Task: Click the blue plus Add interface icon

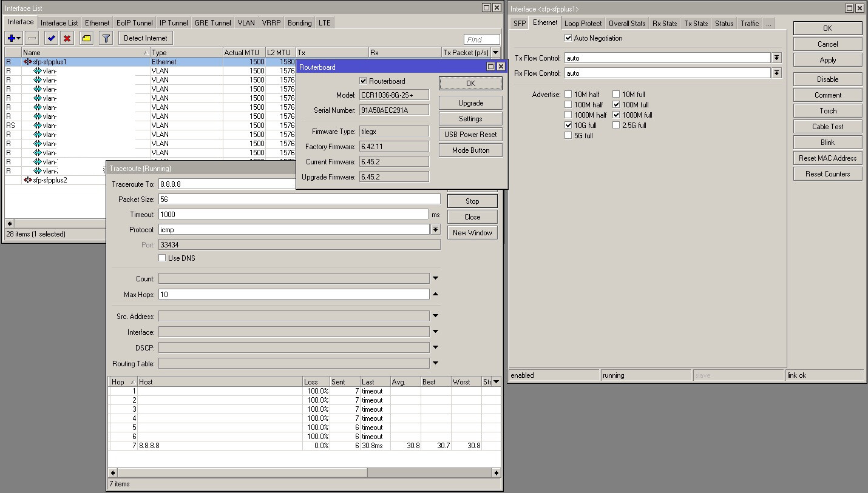Action: (11, 38)
